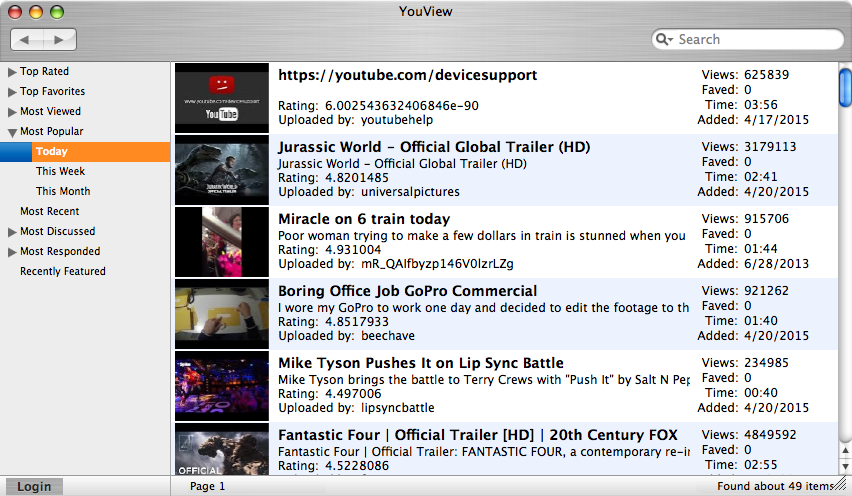Open the Miracle on 6 train thumbnail
Screen dimensions: 852x496
click(x=222, y=242)
